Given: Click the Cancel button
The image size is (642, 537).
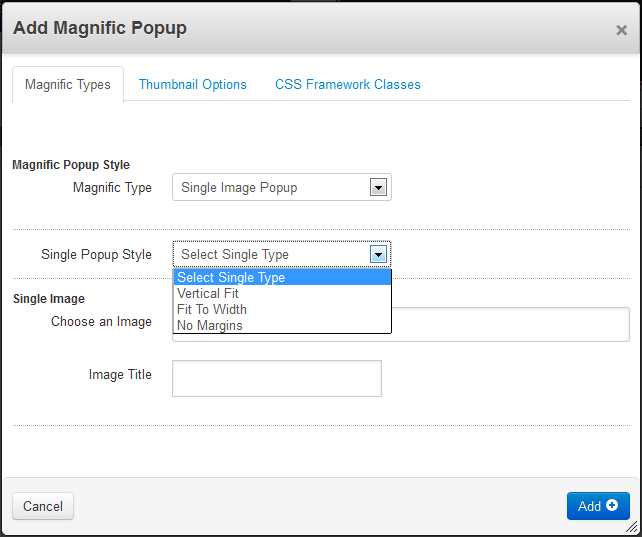Looking at the screenshot, I should 43,506.
